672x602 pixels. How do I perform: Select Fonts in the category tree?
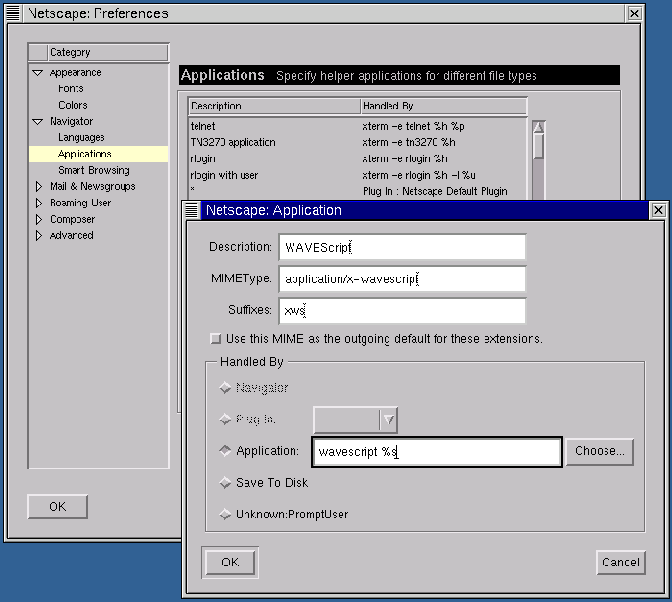tap(71, 89)
